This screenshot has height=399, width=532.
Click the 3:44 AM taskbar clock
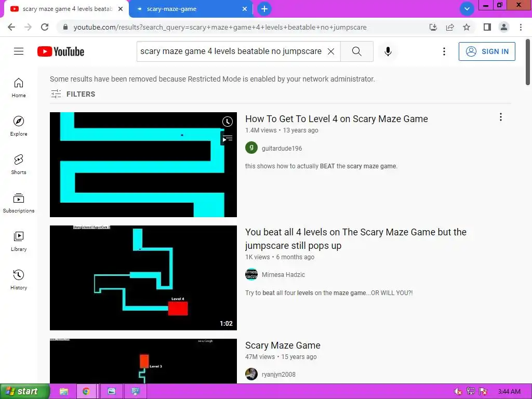pyautogui.click(x=509, y=392)
